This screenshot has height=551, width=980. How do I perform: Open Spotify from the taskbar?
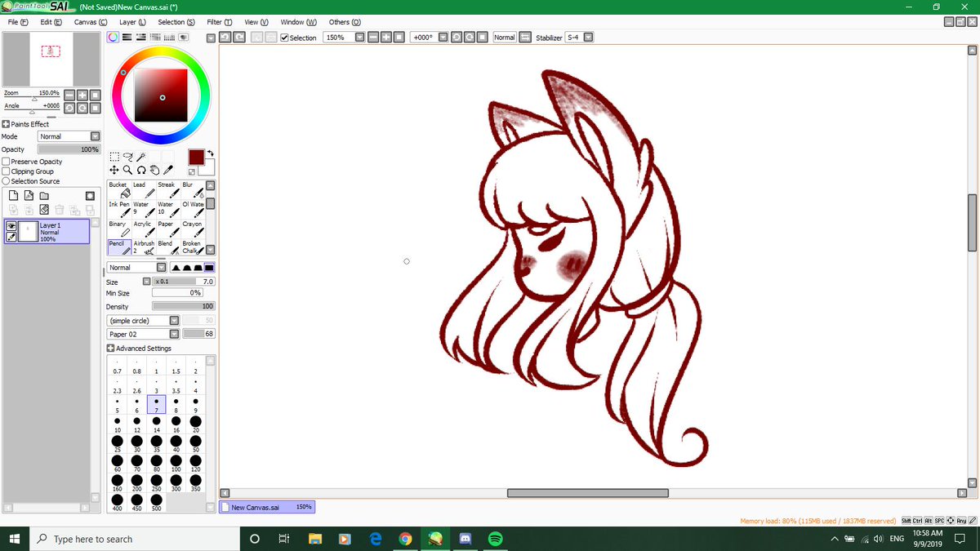click(494, 539)
